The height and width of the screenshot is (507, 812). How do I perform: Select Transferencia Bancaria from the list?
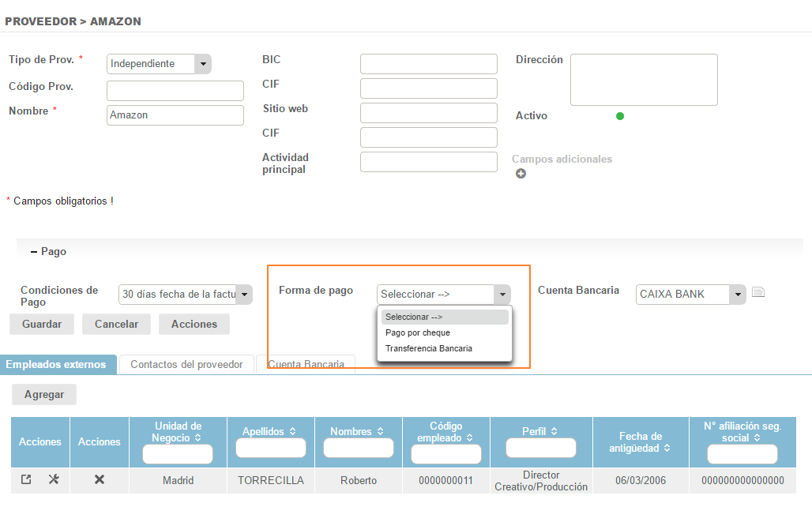(x=429, y=348)
